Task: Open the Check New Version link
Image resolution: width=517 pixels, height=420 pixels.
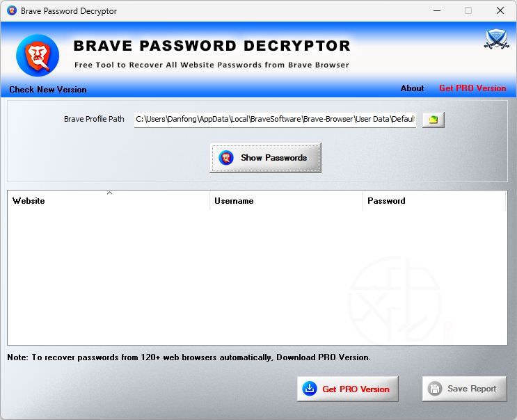Action: pos(48,90)
